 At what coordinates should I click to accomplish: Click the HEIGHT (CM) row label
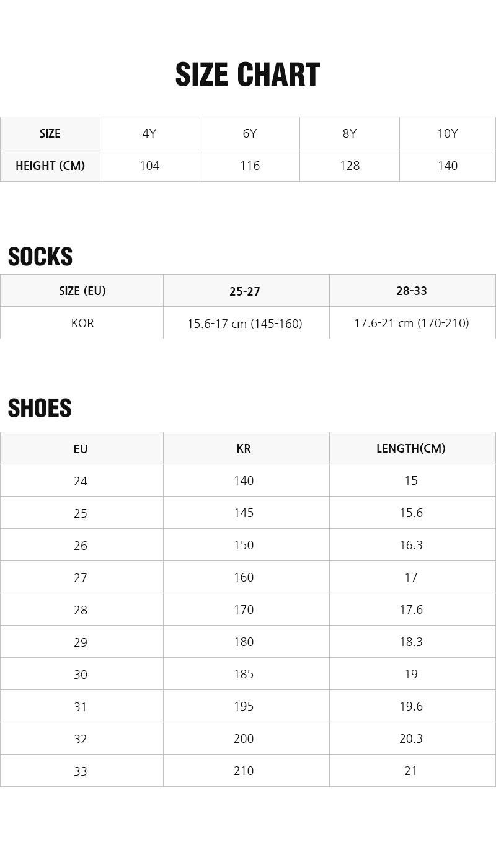(x=50, y=166)
